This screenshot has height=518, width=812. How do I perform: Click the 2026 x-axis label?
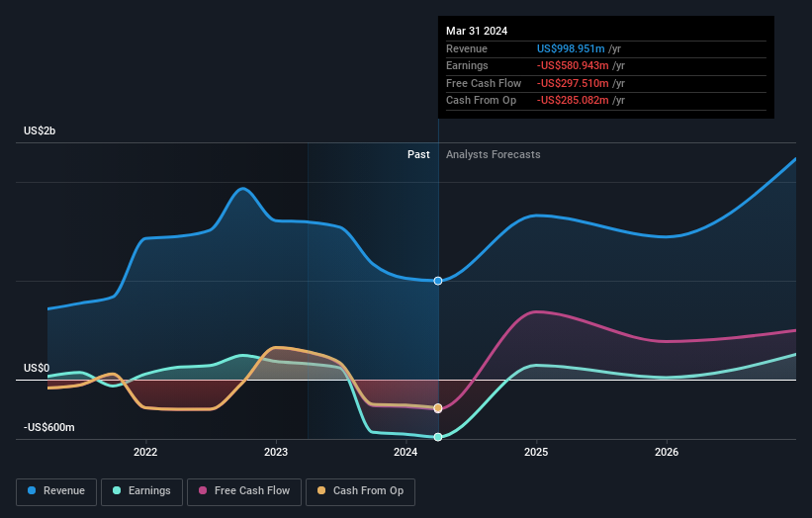click(667, 453)
